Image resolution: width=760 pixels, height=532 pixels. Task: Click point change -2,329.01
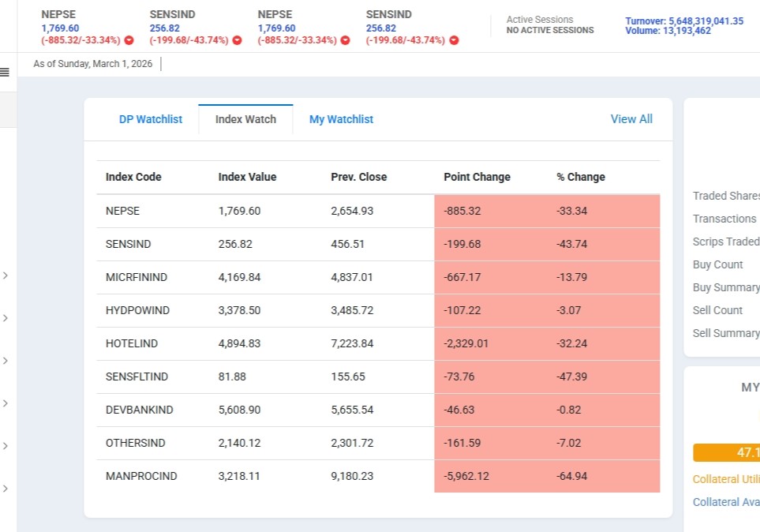(x=466, y=343)
